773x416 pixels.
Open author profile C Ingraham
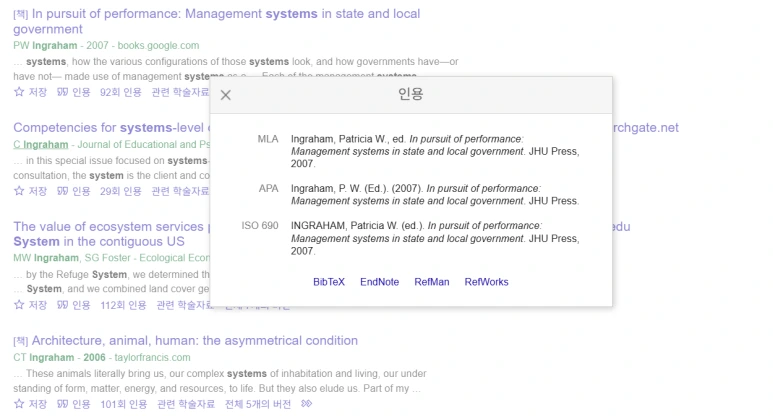pos(41,144)
